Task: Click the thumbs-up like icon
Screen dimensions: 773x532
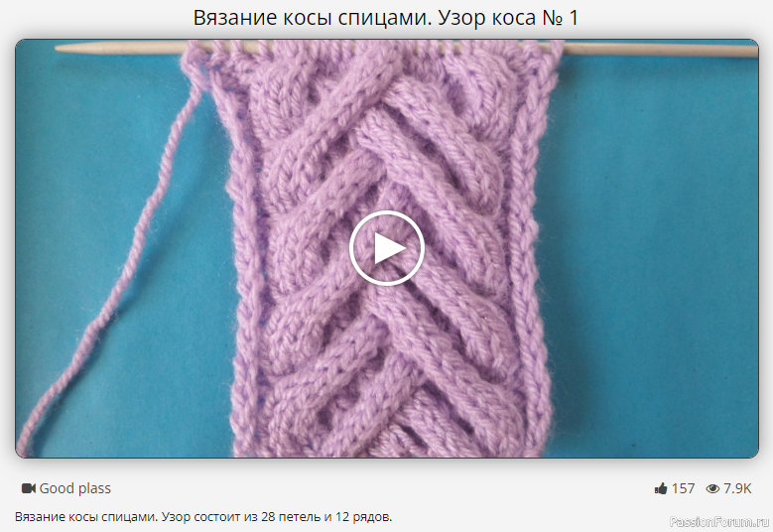Action: [661, 488]
